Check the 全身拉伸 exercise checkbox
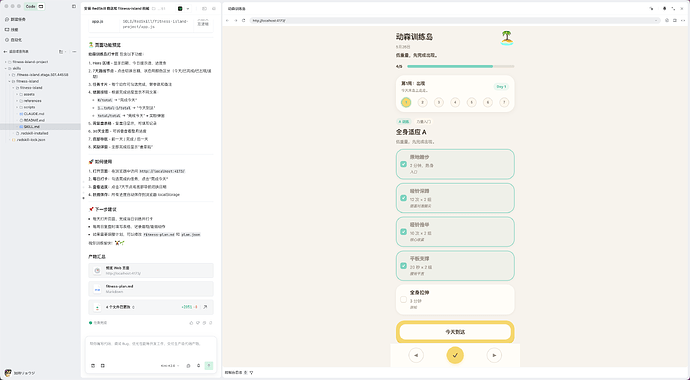Screen dimensions: 690x380 pos(403,300)
